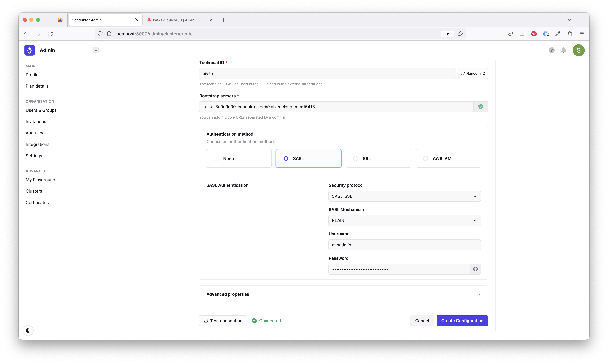The width and height of the screenshot is (608, 364).
Task: Bookmark this page with star icon
Action: [460, 34]
